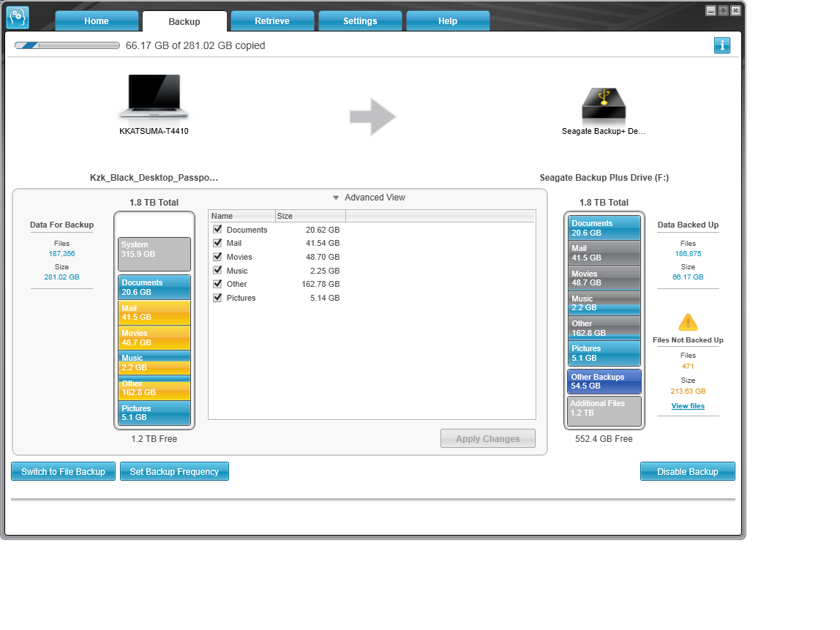Click the Movies size 48.70 GB
Image resolution: width=840 pixels, height=630 pixels.
click(323, 257)
